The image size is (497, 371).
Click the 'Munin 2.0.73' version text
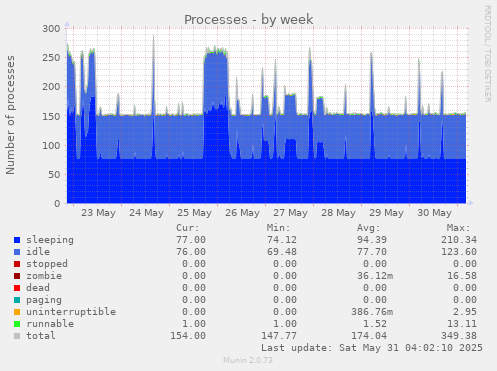coord(248,360)
